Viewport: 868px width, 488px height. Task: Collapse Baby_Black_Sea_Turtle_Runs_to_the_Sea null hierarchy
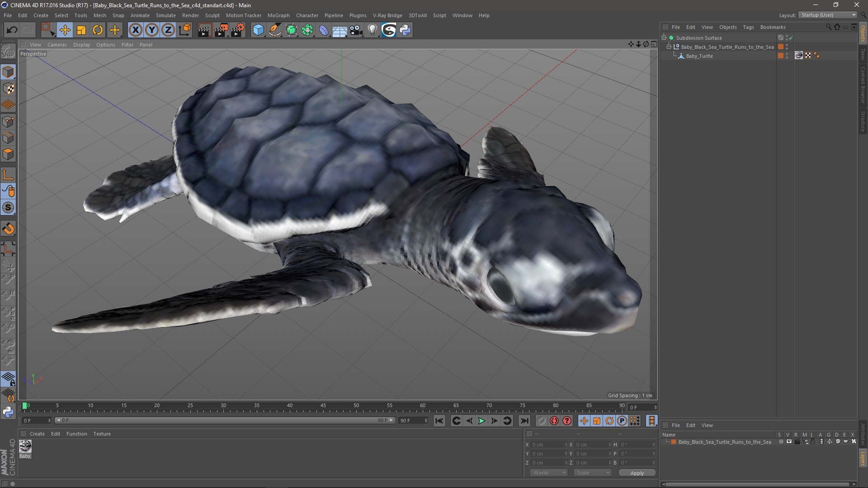[x=669, y=47]
